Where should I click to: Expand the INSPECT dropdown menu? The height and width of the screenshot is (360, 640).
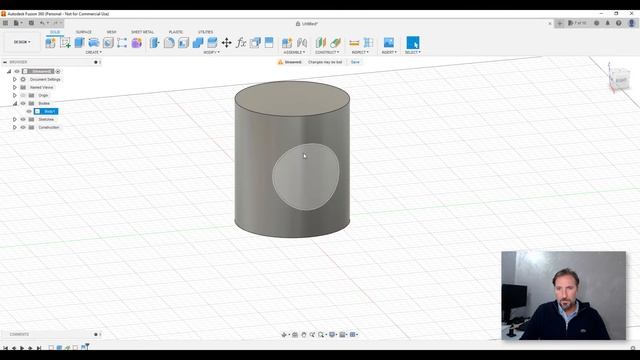(360, 52)
